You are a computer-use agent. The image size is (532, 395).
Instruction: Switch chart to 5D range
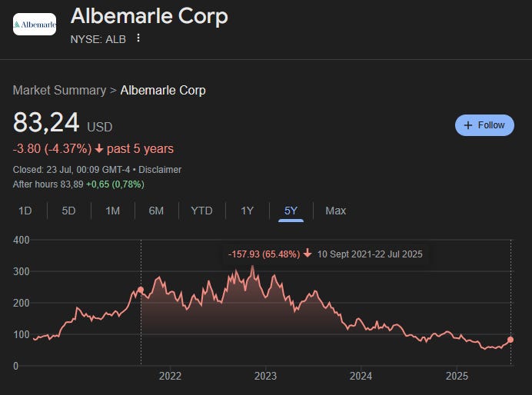click(68, 211)
